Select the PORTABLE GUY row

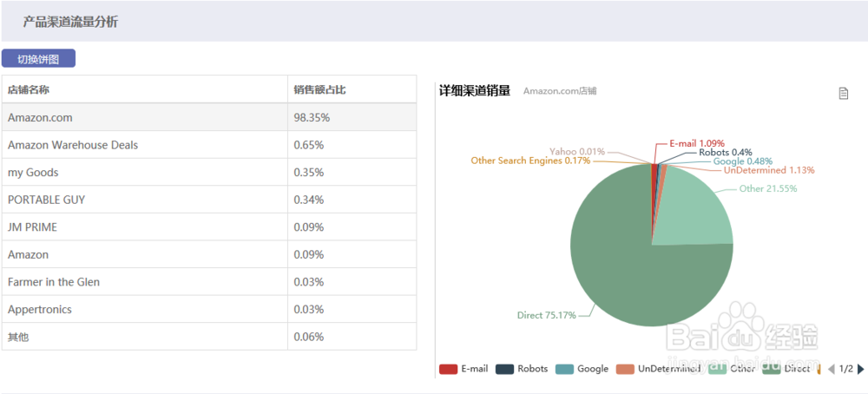(209, 200)
